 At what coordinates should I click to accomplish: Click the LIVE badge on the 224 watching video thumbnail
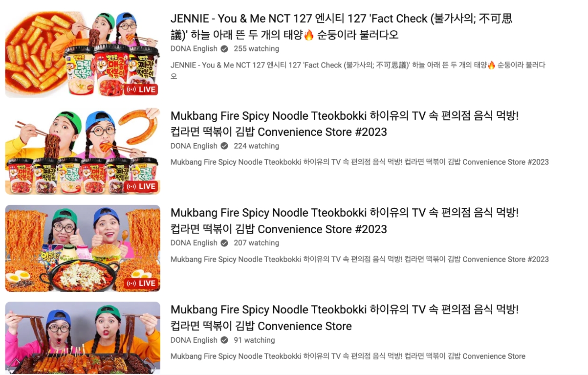141,186
